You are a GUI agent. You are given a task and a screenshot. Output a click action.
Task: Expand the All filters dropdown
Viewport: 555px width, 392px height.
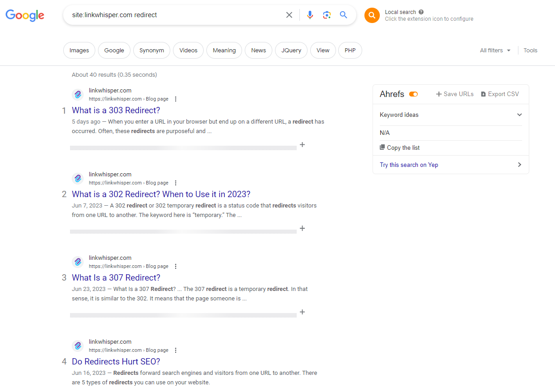pyautogui.click(x=495, y=50)
